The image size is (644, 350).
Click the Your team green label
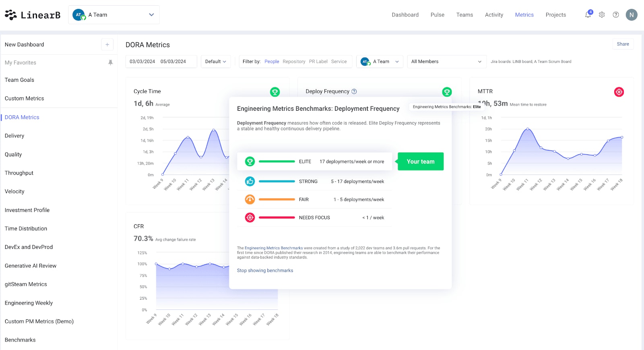(421, 162)
